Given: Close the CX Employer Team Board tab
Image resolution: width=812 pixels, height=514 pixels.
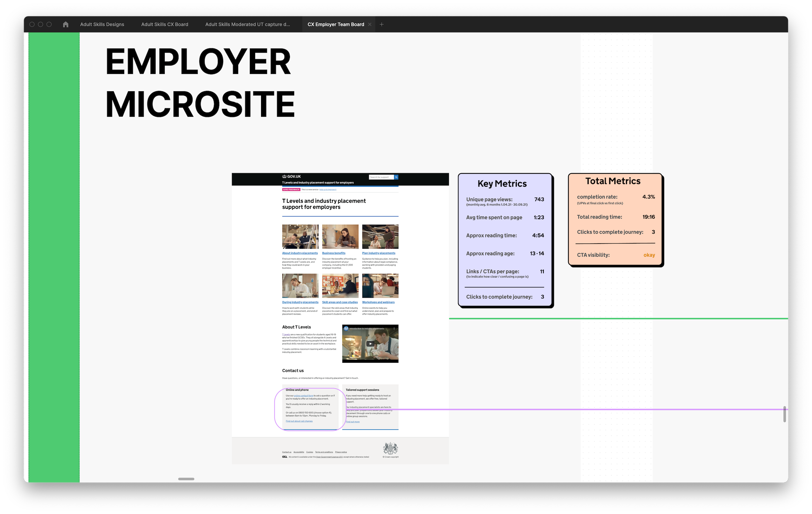Looking at the screenshot, I should [369, 24].
